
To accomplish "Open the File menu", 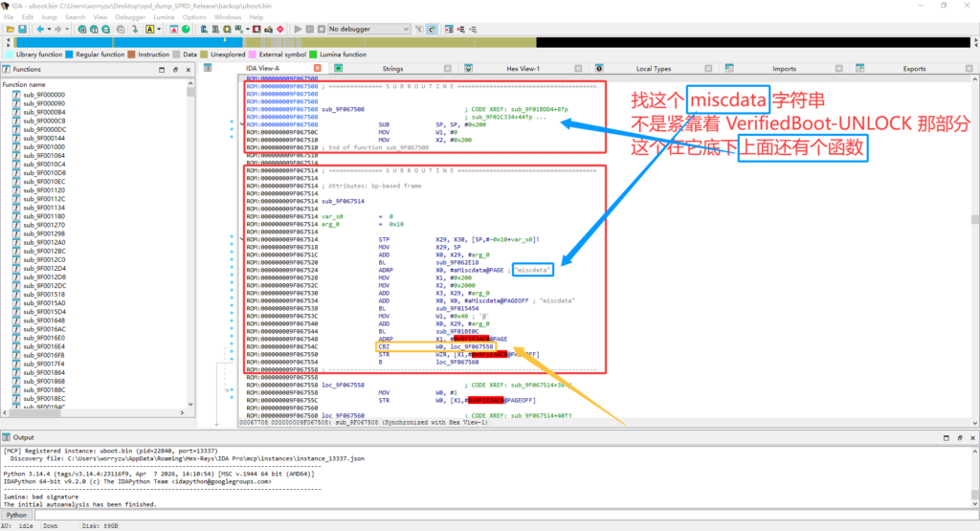I will pyautogui.click(x=9, y=17).
